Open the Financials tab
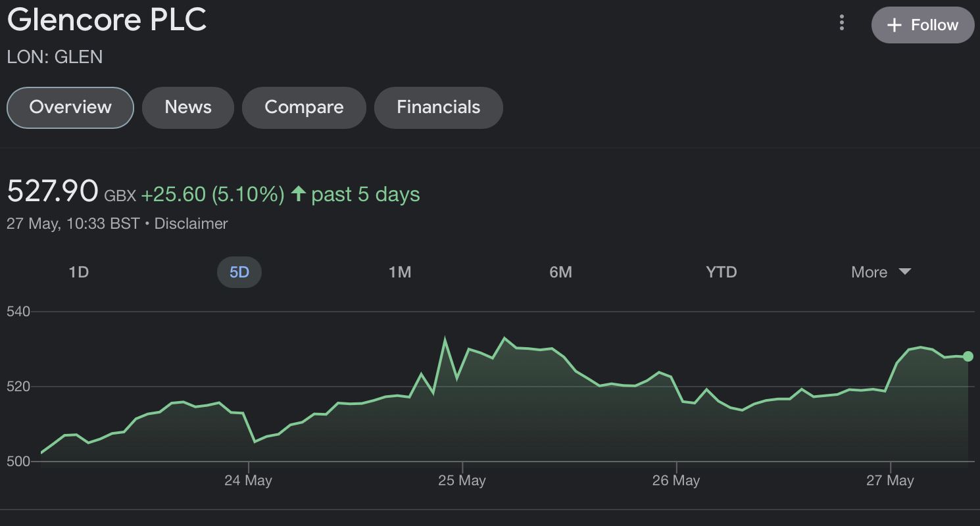 point(438,107)
